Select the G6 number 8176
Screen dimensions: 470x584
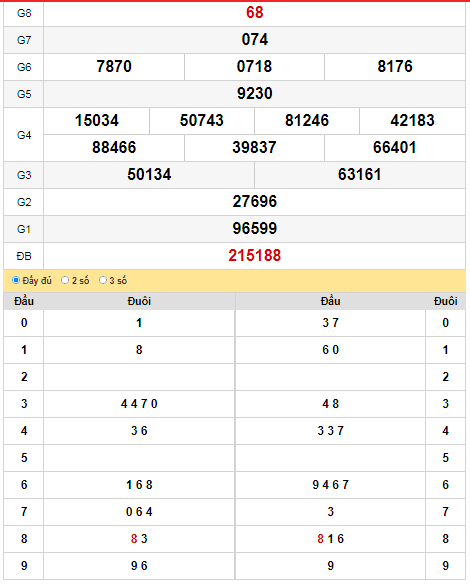(x=395, y=67)
